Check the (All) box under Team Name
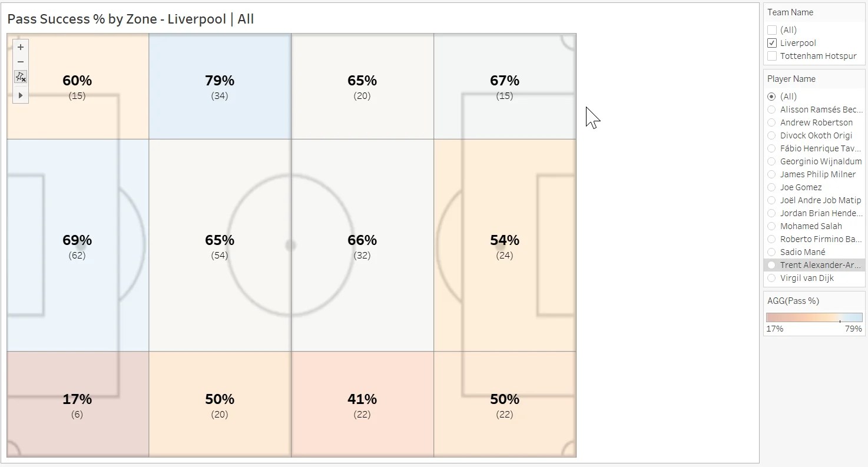868x467 pixels. coord(771,29)
